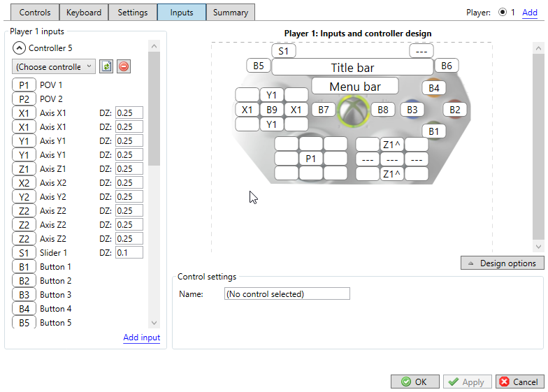Click the P1 POV 1 input badge

pyautogui.click(x=24, y=85)
